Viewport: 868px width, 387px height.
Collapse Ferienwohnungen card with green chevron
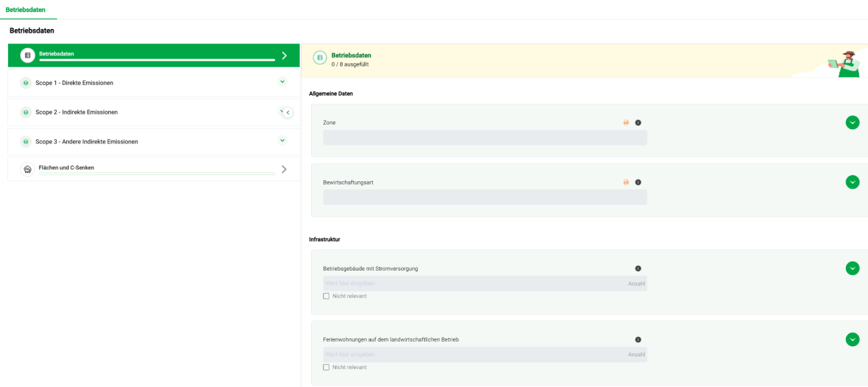click(852, 339)
